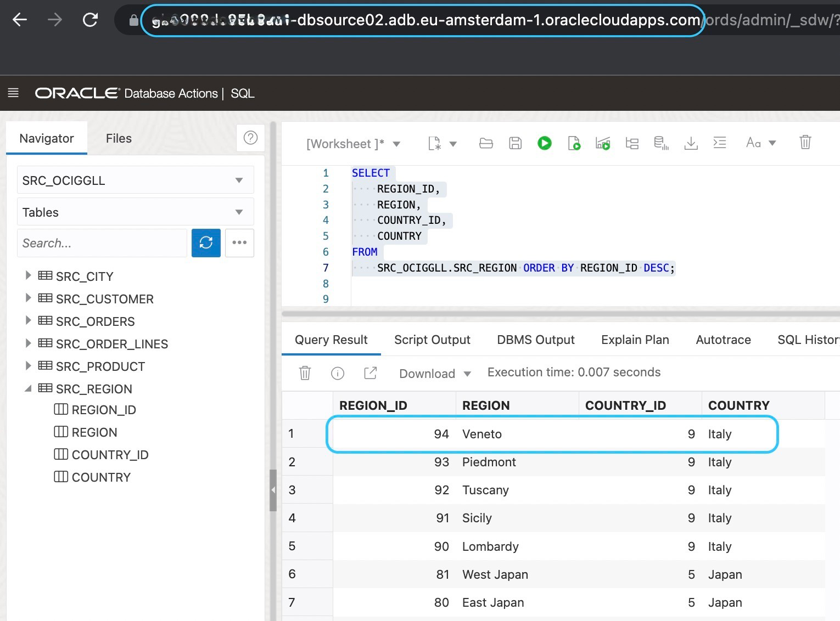Viewport: 840px width, 621px height.
Task: Open the Script Output tab
Action: click(432, 340)
